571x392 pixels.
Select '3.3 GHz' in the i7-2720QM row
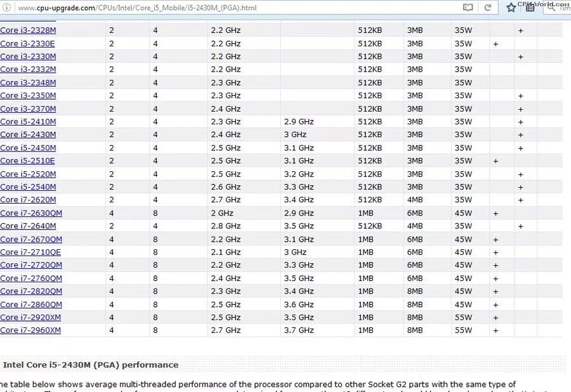[299, 265]
